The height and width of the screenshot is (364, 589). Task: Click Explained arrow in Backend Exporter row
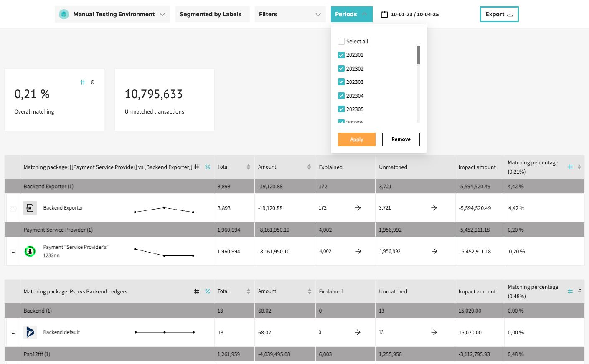pos(358,208)
